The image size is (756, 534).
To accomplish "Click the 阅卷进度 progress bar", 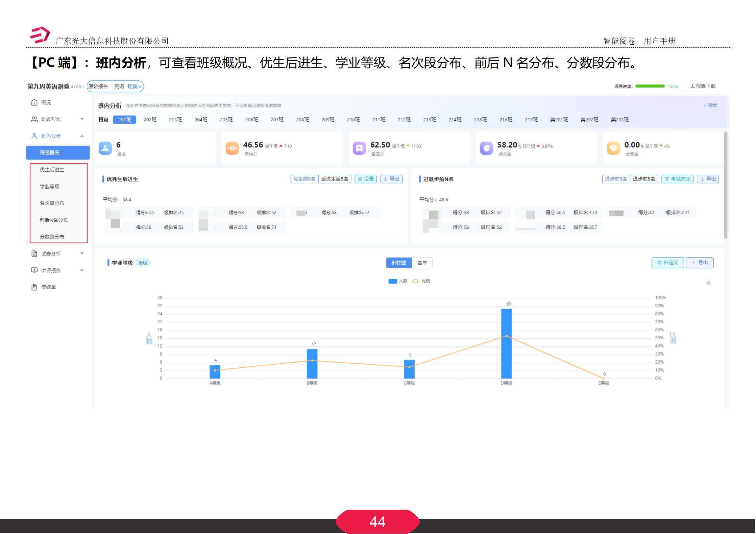I will pyautogui.click(x=649, y=86).
